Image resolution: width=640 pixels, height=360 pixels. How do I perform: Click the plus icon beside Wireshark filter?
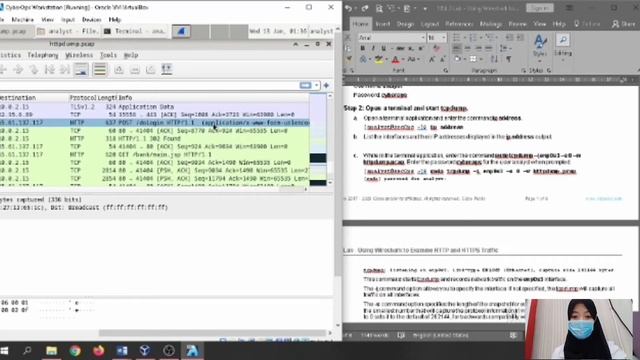(x=326, y=85)
